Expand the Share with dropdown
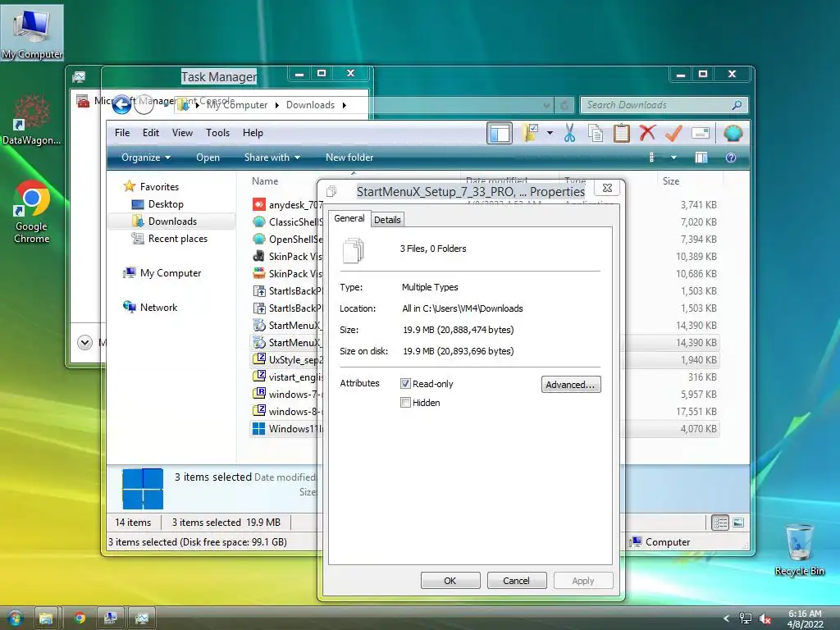This screenshot has width=840, height=630. click(x=272, y=157)
